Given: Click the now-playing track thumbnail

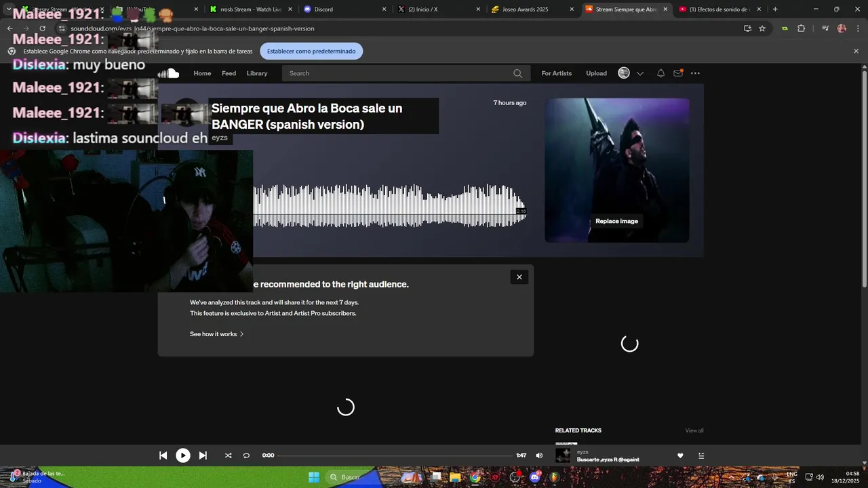Looking at the screenshot, I should [x=563, y=455].
